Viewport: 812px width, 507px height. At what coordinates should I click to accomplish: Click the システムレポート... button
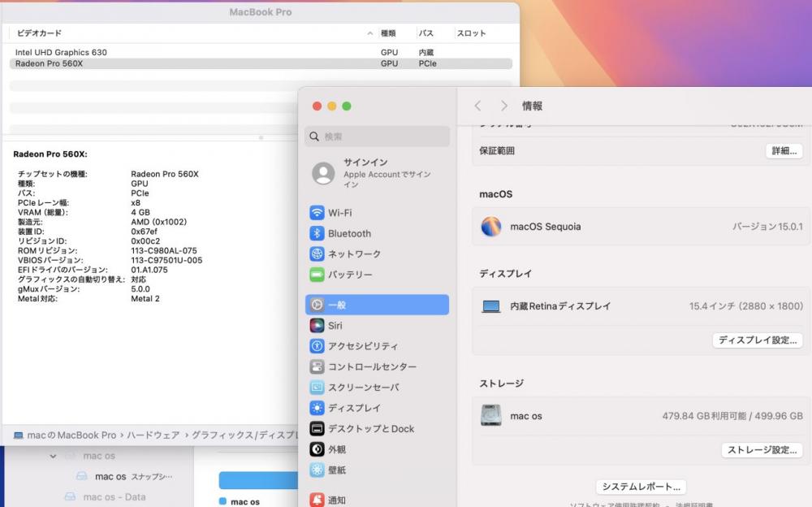click(641, 487)
